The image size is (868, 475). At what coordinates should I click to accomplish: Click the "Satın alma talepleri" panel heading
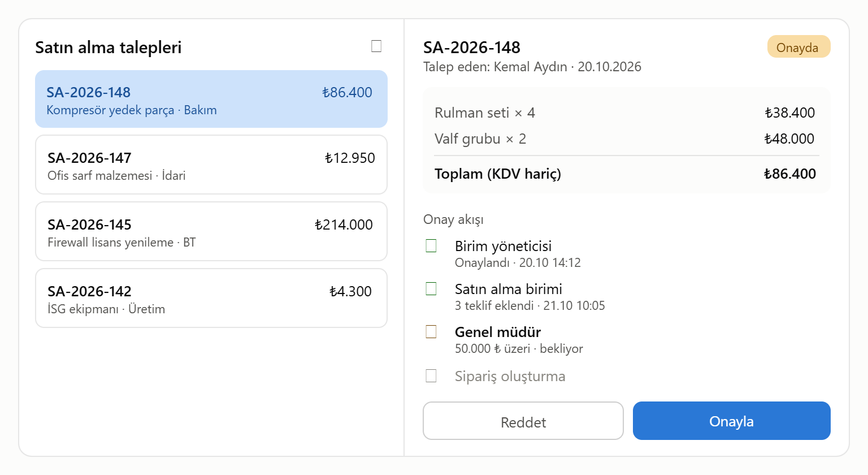click(x=108, y=47)
